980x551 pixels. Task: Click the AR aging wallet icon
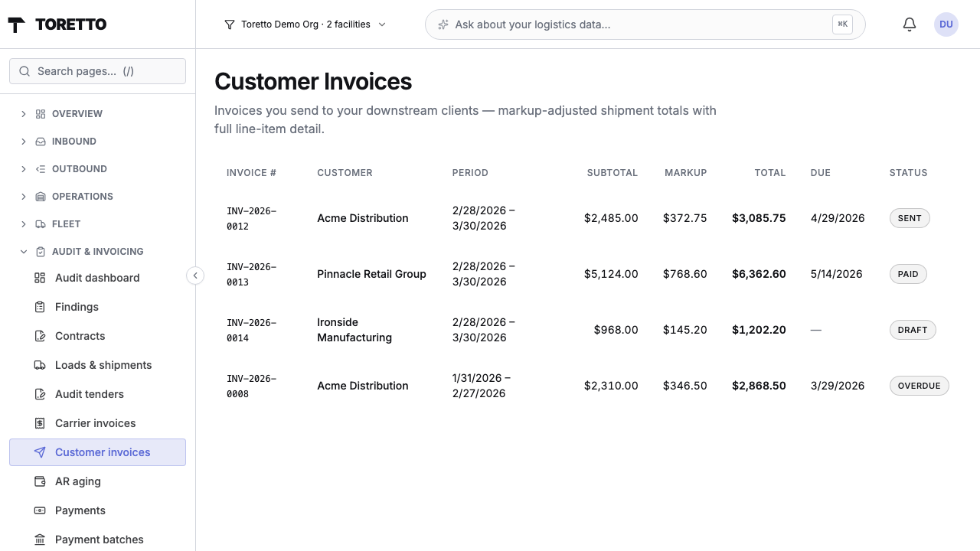tap(40, 481)
